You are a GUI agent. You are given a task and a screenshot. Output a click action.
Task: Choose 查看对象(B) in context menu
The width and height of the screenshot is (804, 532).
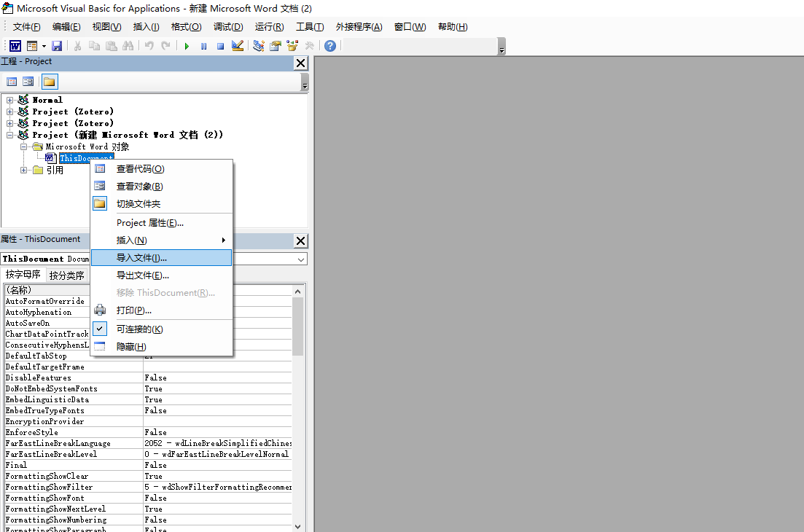click(x=162, y=187)
